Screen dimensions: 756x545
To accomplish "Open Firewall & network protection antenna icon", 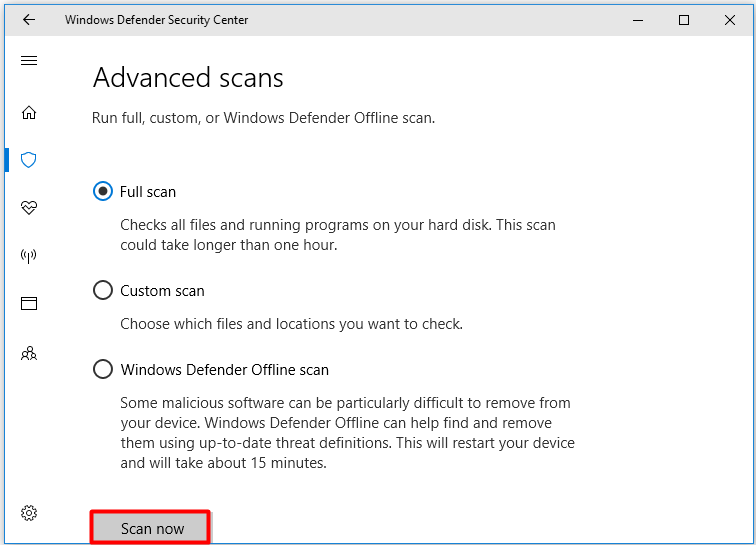I will point(29,256).
